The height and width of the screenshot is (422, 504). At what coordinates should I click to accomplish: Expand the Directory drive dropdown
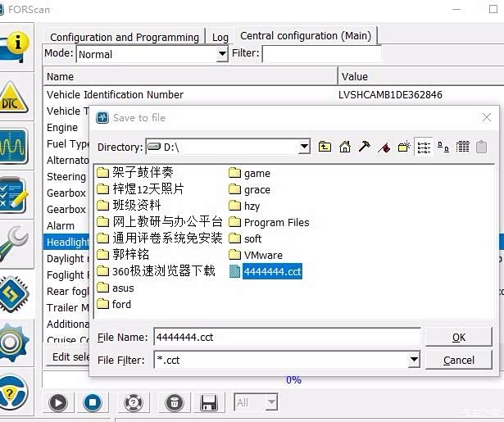point(304,147)
